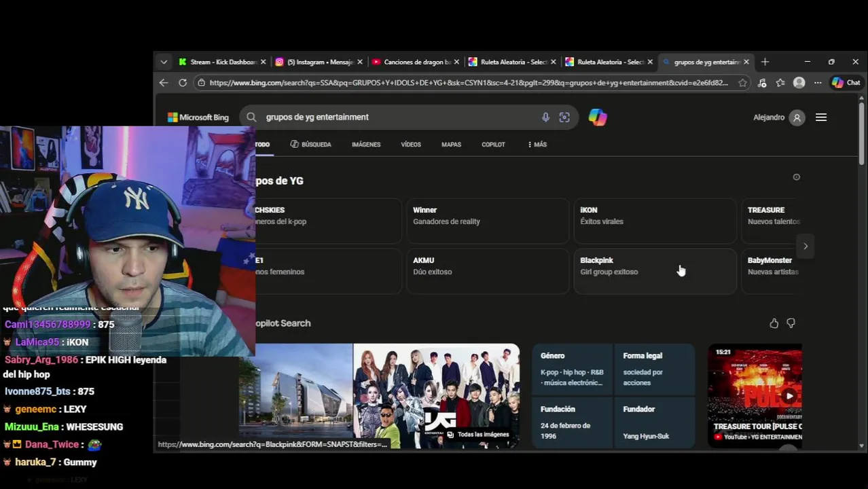
Task: Open the iKON group card
Action: tap(655, 221)
